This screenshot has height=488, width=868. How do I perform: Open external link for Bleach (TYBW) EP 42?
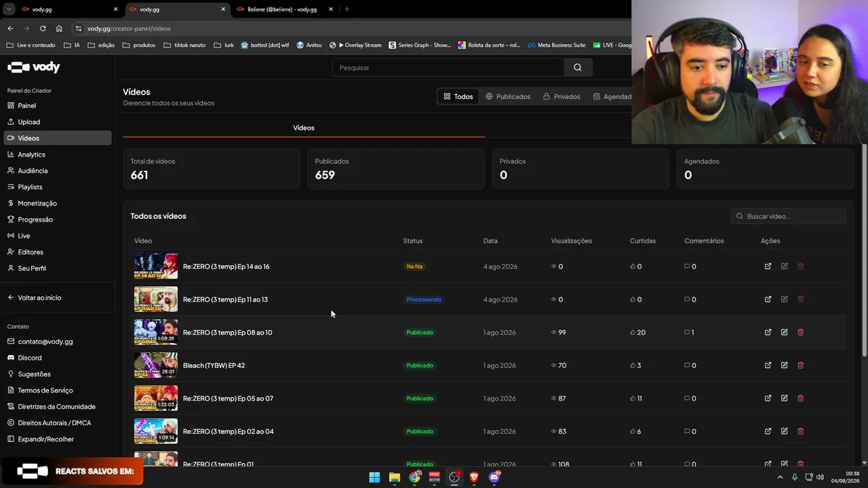coord(768,365)
